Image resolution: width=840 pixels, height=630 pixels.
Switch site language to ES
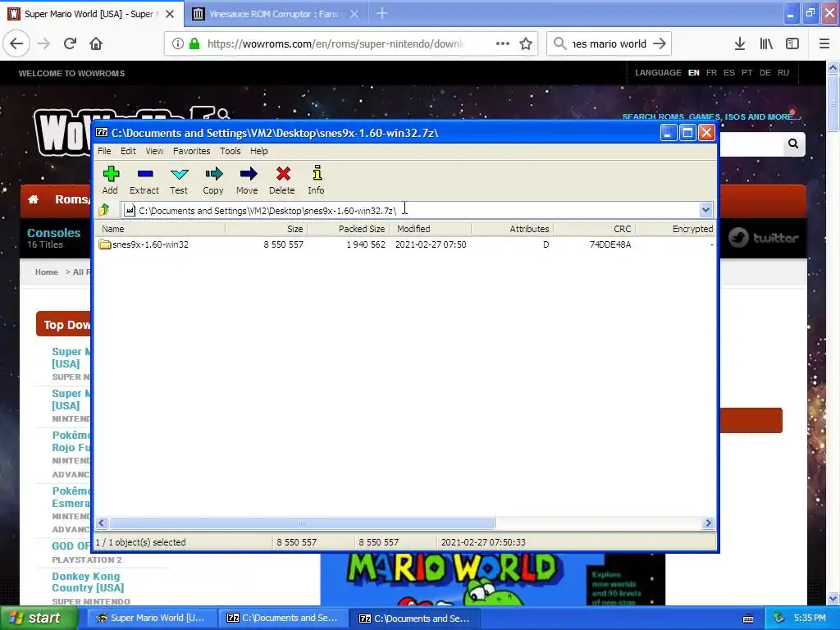click(729, 73)
